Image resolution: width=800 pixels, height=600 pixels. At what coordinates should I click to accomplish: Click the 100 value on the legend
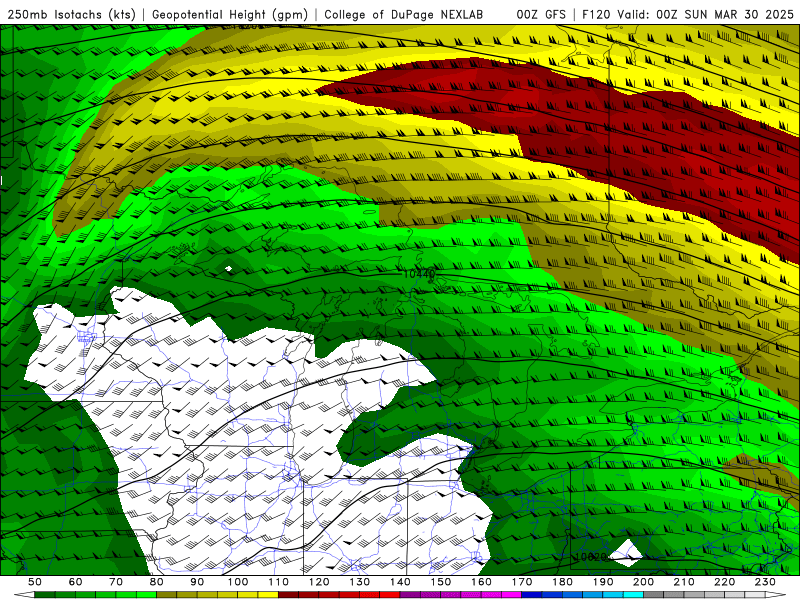coord(238,582)
